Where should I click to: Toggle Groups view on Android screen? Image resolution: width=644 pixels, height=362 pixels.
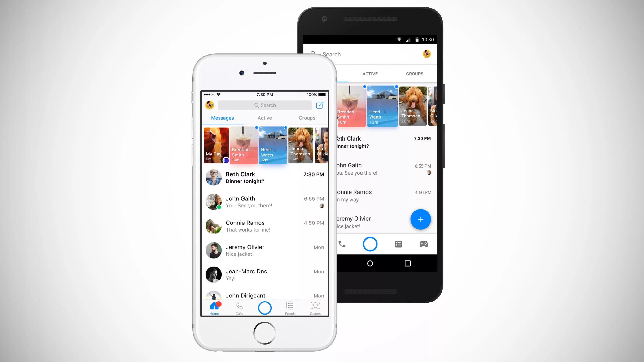click(414, 74)
